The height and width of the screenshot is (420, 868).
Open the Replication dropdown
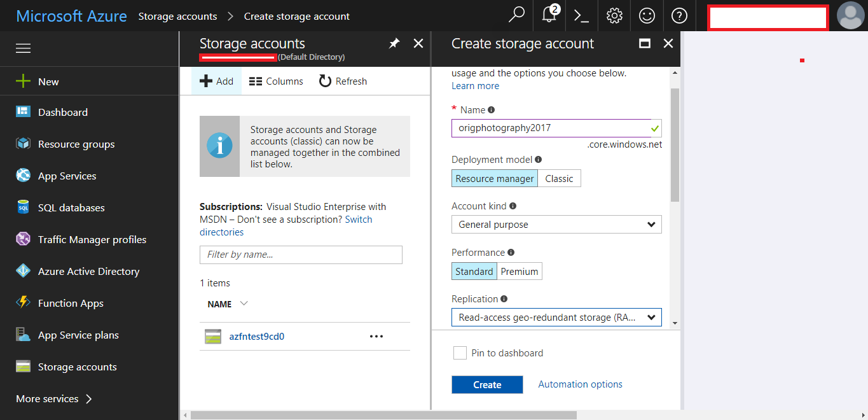pos(556,317)
